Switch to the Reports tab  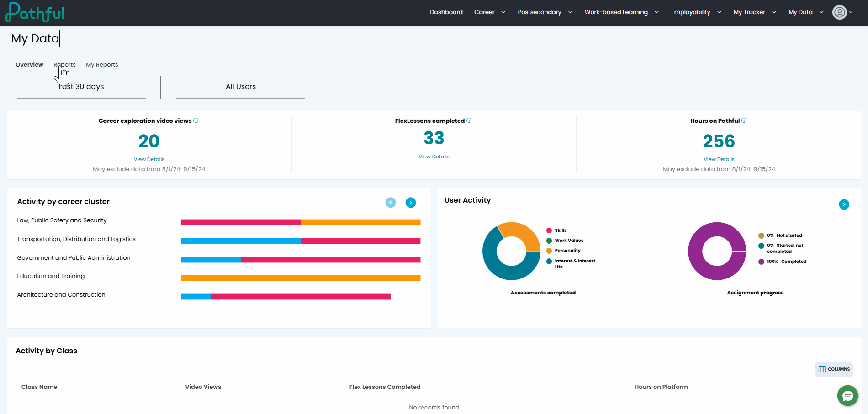64,65
